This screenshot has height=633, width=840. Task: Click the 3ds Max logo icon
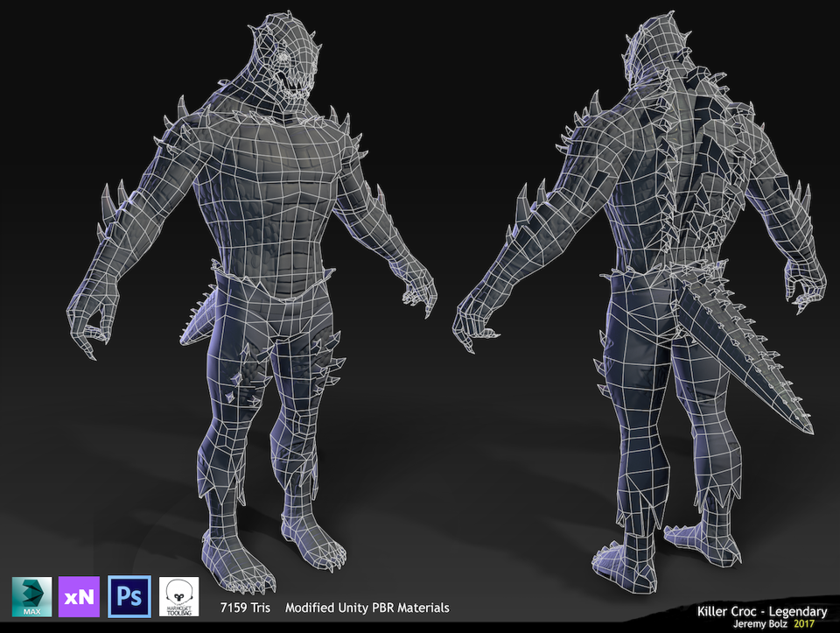point(32,596)
